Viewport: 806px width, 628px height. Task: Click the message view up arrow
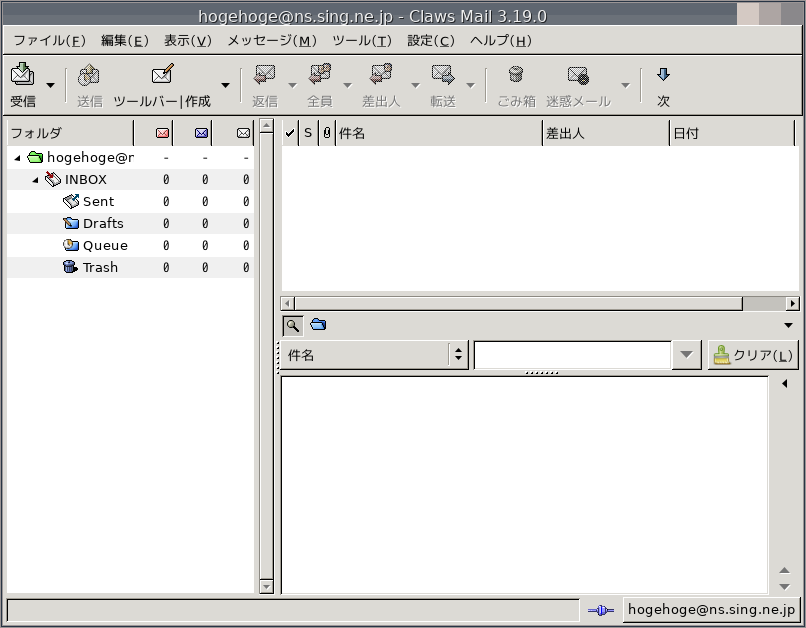click(784, 570)
